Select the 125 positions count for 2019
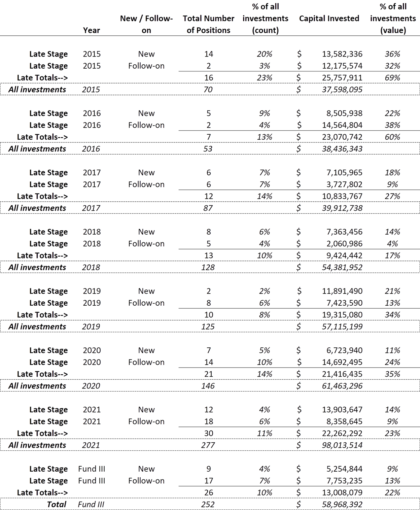The height and width of the screenshot is (510, 420). (208, 327)
